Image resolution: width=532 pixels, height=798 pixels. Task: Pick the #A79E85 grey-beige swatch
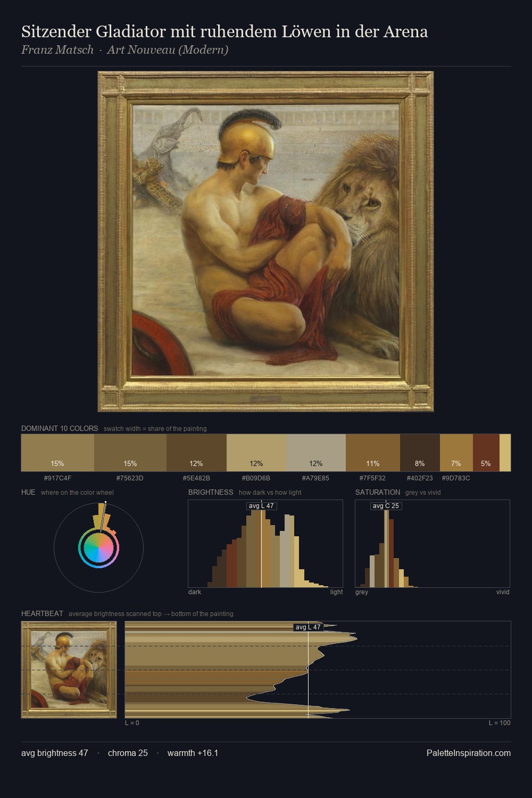coord(316,453)
